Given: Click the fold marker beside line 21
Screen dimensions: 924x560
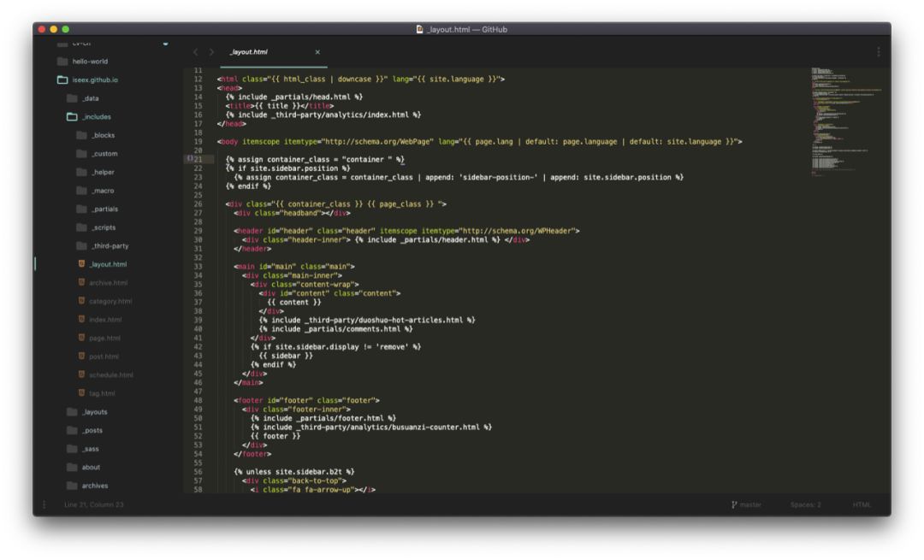Looking at the screenshot, I should pos(190,158).
